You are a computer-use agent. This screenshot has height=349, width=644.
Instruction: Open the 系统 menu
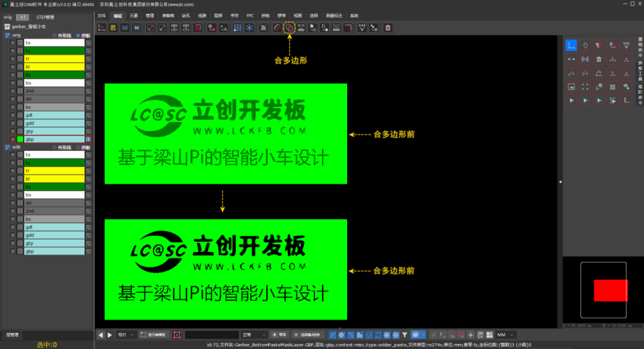pyautogui.click(x=354, y=15)
